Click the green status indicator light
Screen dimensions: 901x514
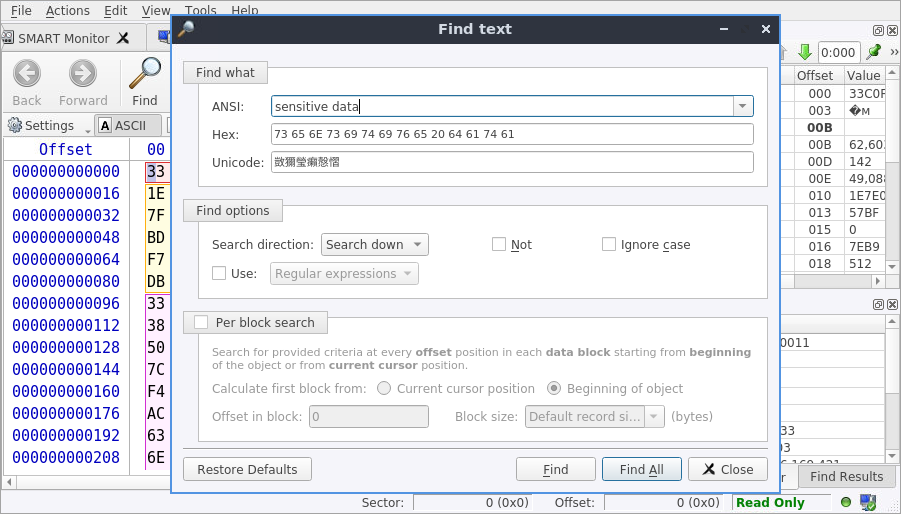tap(846, 502)
